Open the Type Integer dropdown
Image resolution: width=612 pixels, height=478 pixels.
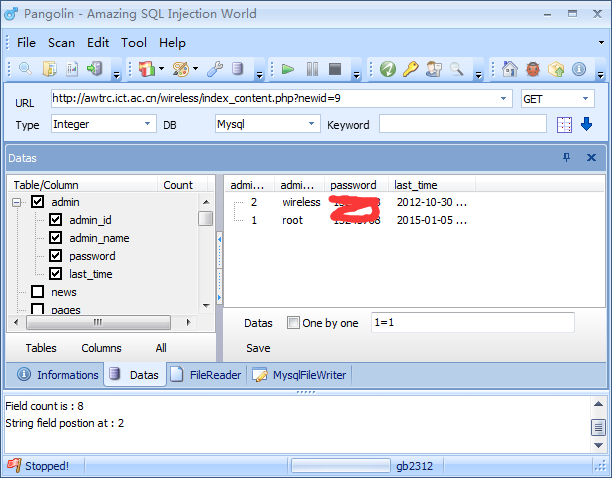pyautogui.click(x=147, y=124)
